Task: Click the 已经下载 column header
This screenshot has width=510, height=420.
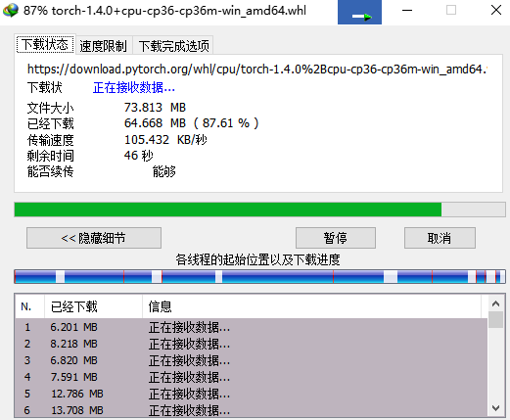Action: (93, 306)
